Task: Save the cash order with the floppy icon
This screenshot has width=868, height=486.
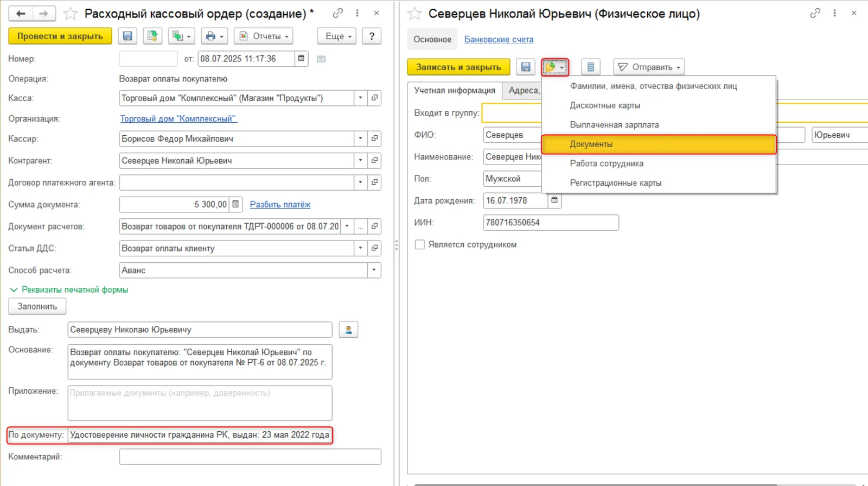Action: pos(127,36)
